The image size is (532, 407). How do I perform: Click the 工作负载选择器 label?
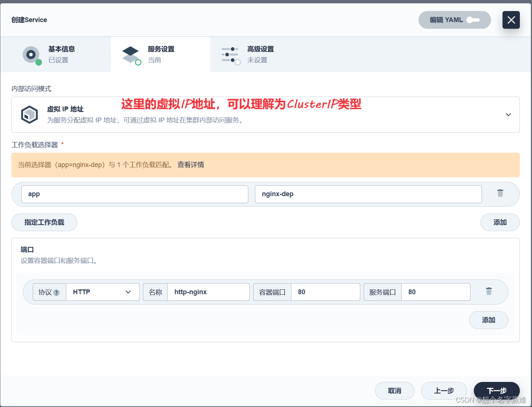pyautogui.click(x=35, y=145)
